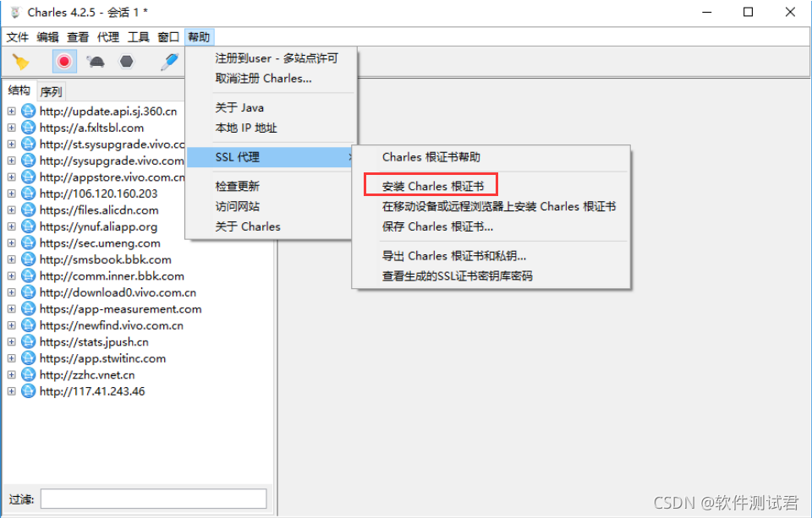Expand the http://smsbook.bbk.com node

(x=11, y=259)
